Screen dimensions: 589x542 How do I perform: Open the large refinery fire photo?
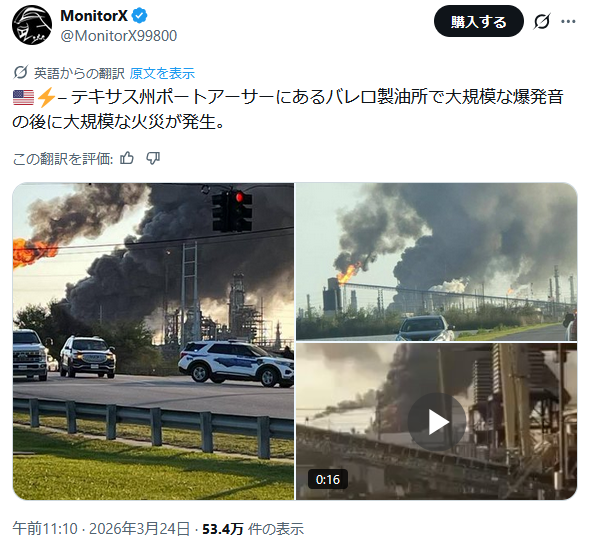coord(154,341)
